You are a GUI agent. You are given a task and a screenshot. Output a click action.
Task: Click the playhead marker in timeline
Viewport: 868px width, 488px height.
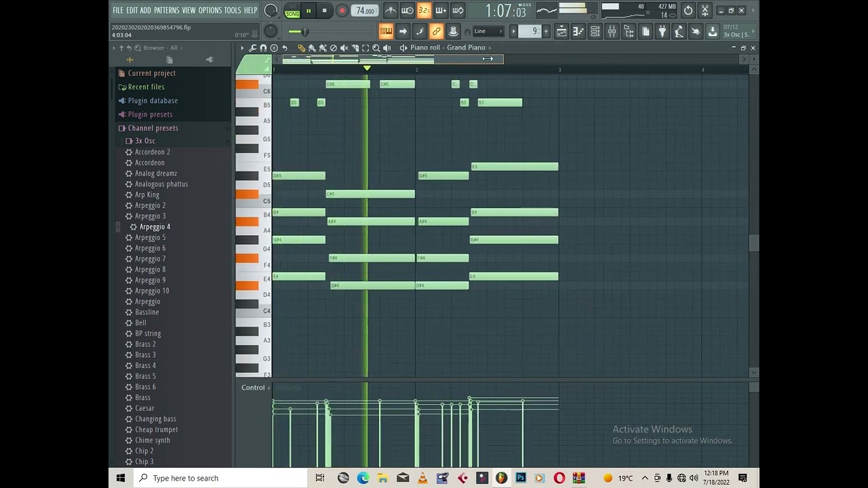coord(367,68)
